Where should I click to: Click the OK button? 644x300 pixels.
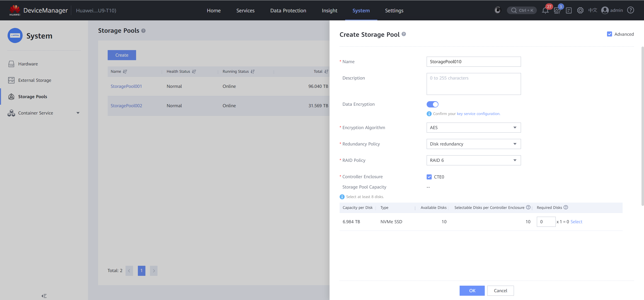pos(472,291)
